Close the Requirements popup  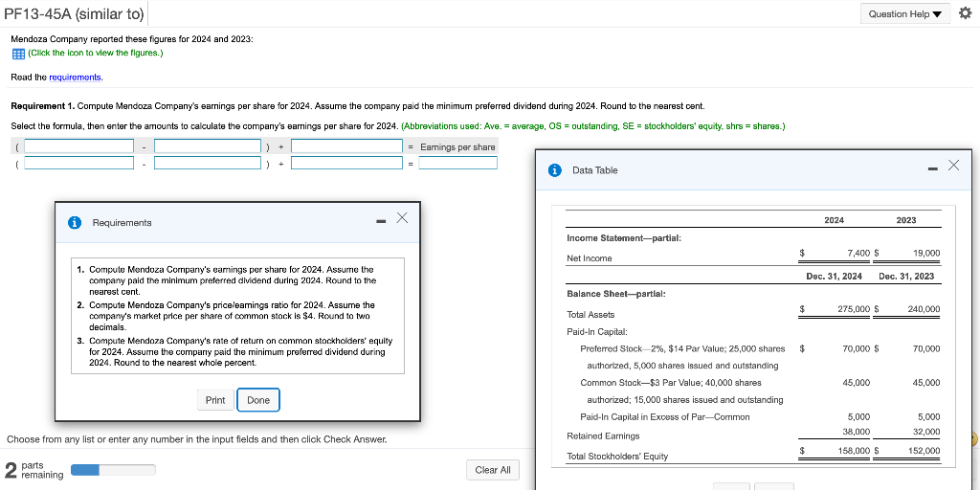tap(403, 217)
